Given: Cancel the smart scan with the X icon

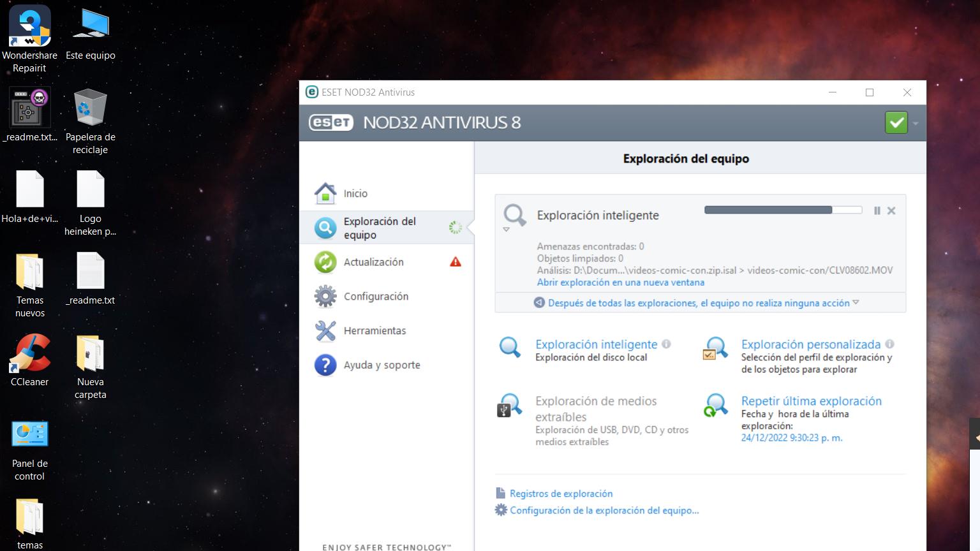Looking at the screenshot, I should (x=891, y=210).
